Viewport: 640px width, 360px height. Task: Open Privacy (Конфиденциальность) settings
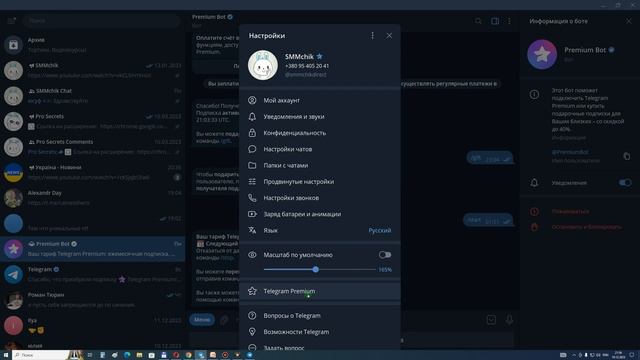320,133
